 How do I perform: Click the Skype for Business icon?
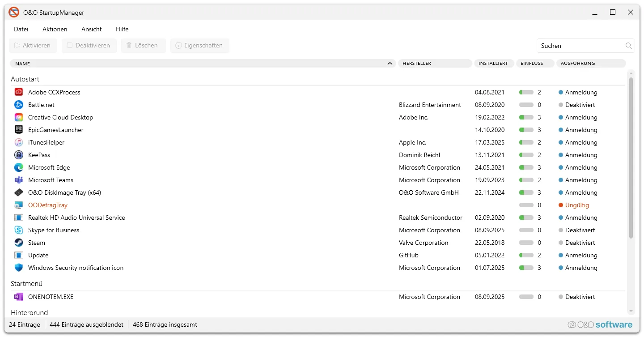(x=19, y=230)
